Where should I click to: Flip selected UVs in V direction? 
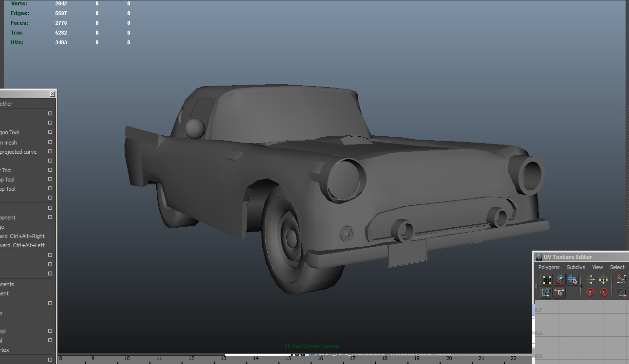click(603, 279)
